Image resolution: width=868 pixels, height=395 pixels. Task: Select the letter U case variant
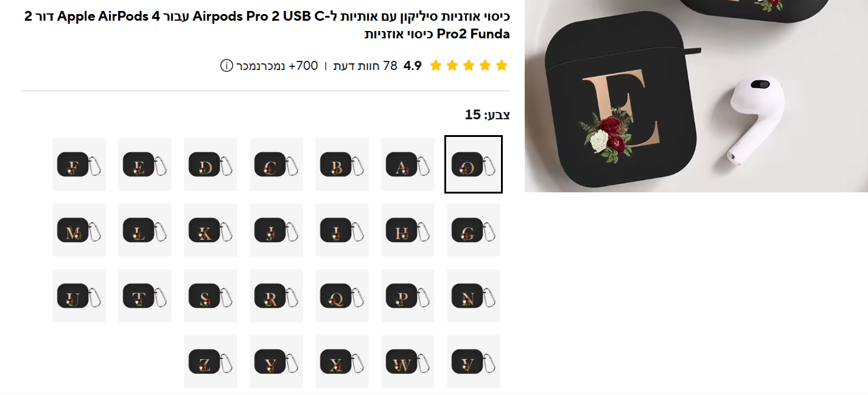(79, 296)
